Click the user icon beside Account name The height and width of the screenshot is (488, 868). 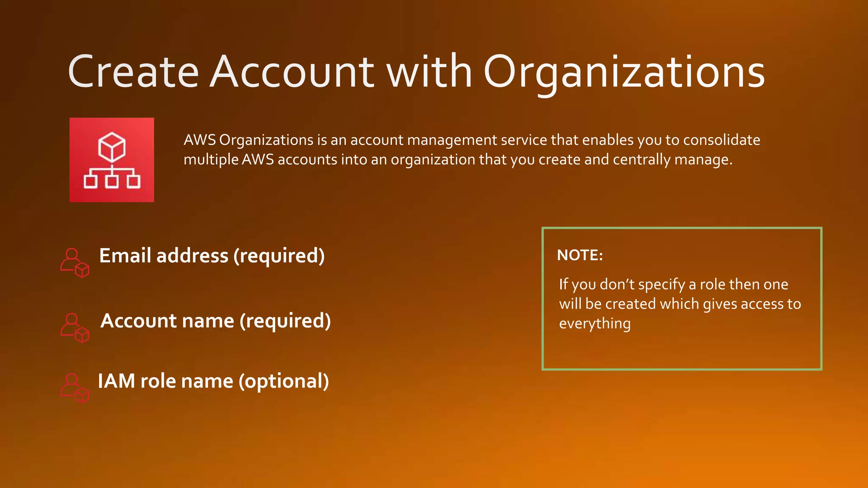tap(75, 328)
